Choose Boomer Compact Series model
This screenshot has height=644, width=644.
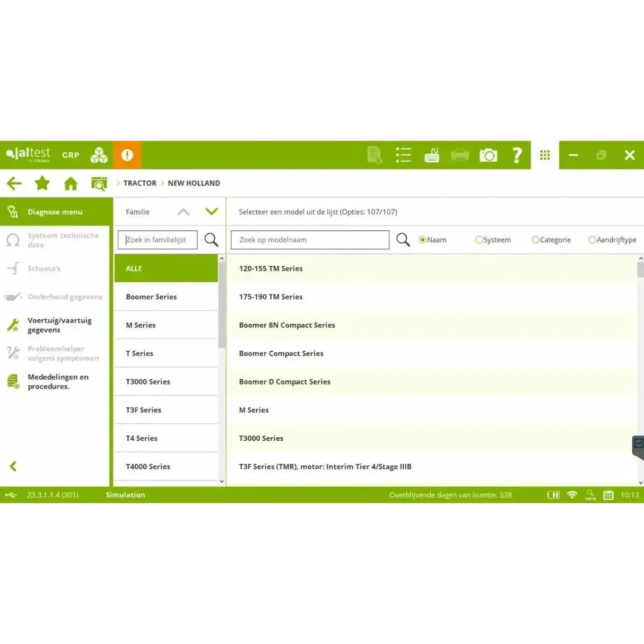coord(432,353)
